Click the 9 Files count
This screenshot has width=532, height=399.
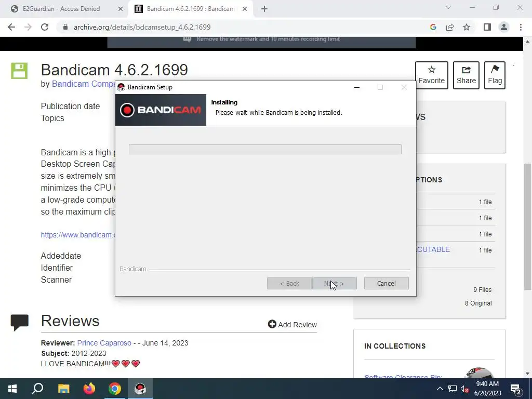point(483,290)
